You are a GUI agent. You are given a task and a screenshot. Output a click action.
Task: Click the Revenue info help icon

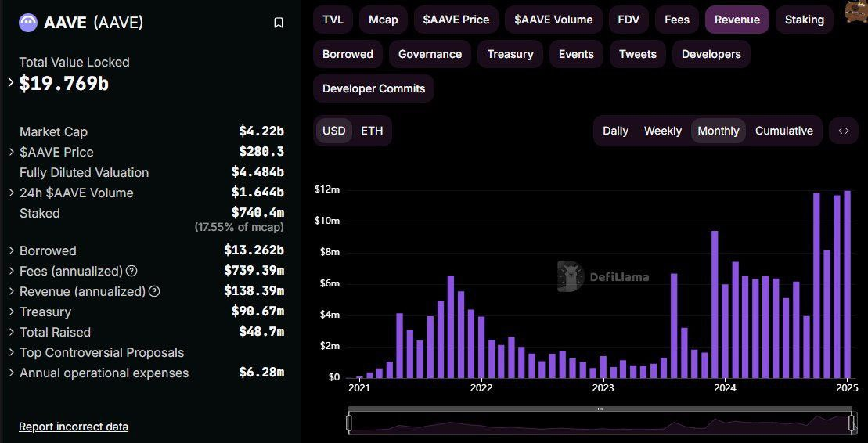154,291
